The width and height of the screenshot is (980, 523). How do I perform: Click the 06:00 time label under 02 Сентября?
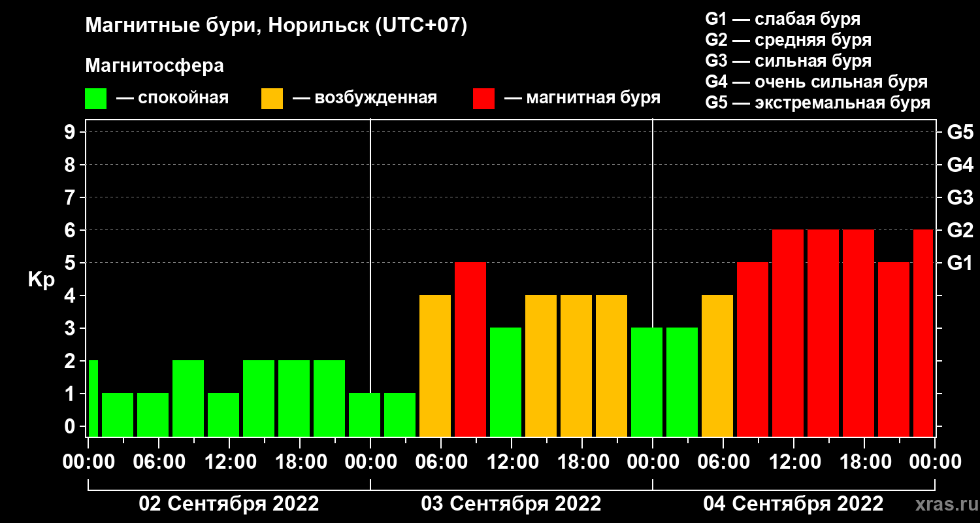pos(159,462)
